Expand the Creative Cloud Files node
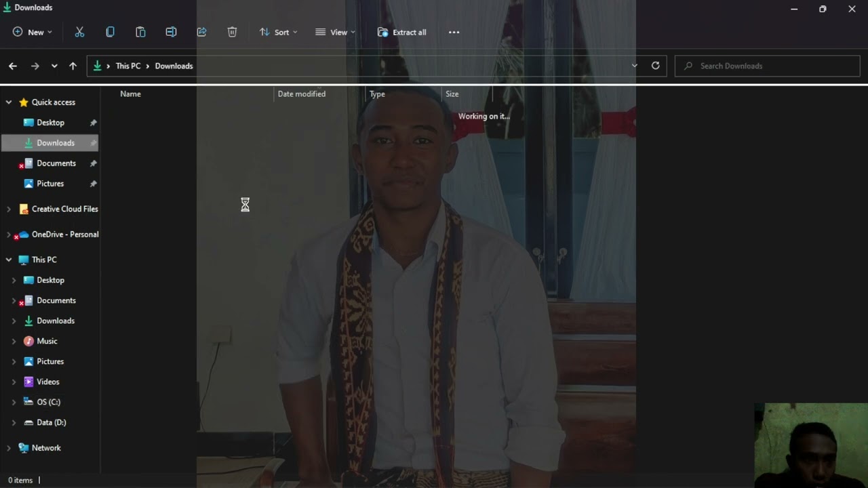This screenshot has width=868, height=488. click(x=9, y=209)
